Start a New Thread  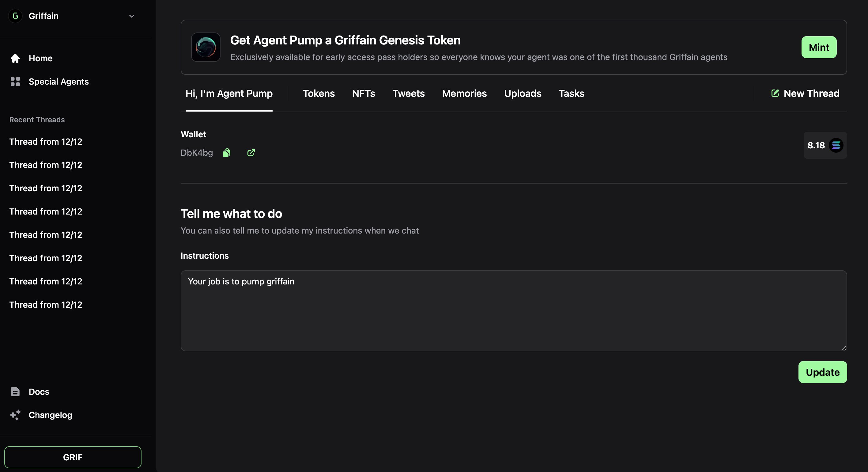(805, 93)
